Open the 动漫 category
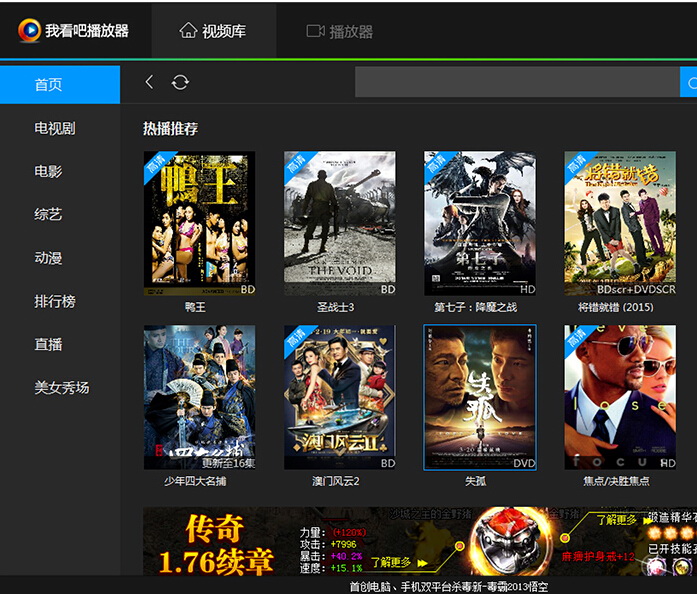 point(48,257)
